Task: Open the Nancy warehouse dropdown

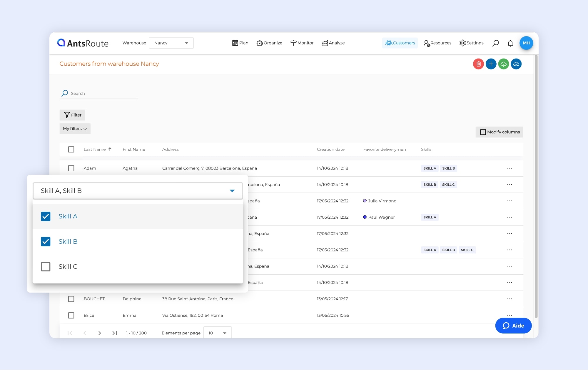Action: click(171, 43)
